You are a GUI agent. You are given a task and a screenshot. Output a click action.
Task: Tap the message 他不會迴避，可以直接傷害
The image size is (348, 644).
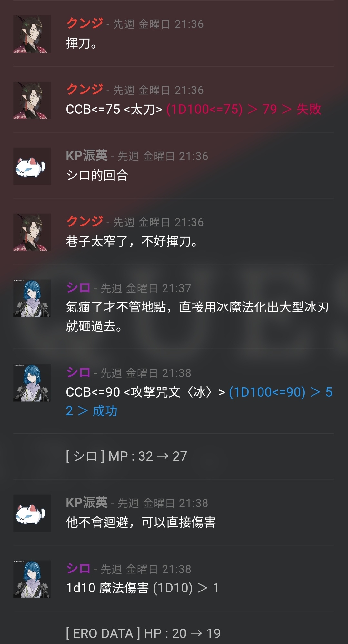141,522
